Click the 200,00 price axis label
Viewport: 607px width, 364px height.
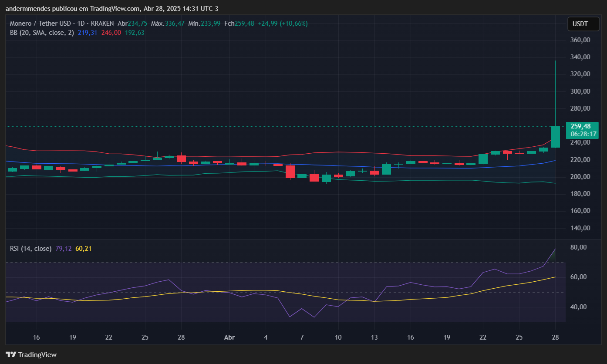click(580, 177)
